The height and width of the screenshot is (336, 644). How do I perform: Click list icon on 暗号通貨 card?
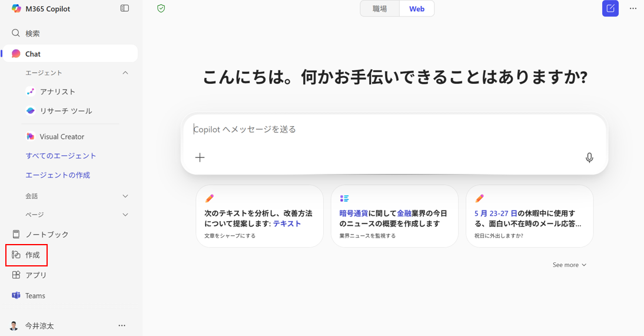pos(344,198)
